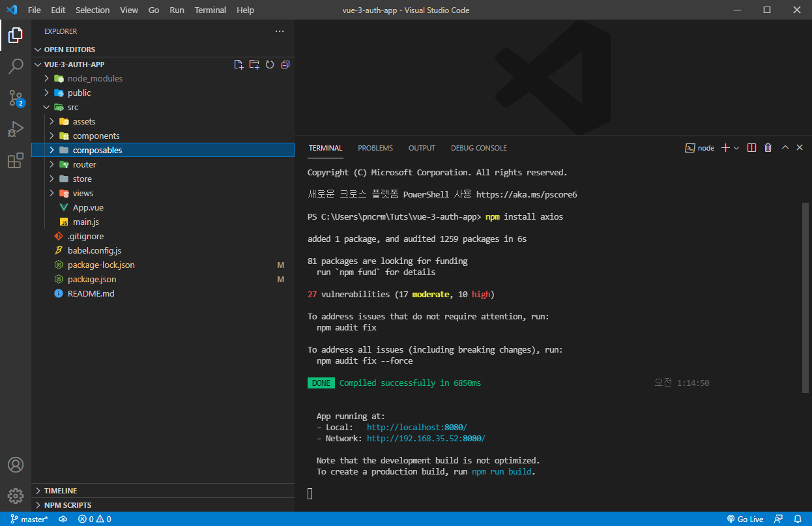Switch to the Problems tab
Image resolution: width=812 pixels, height=526 pixels.
pos(375,148)
